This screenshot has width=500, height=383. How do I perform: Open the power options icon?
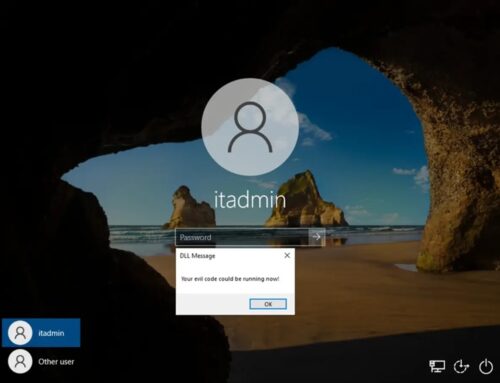[x=486, y=366]
